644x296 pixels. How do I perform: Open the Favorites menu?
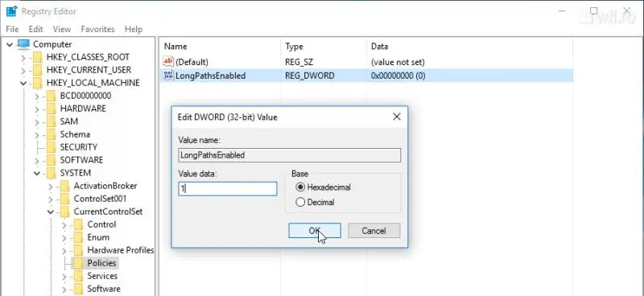pyautogui.click(x=97, y=29)
